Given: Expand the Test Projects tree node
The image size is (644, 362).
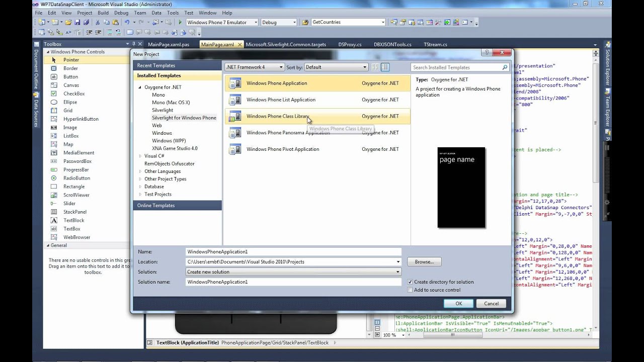Looking at the screenshot, I should tap(140, 194).
